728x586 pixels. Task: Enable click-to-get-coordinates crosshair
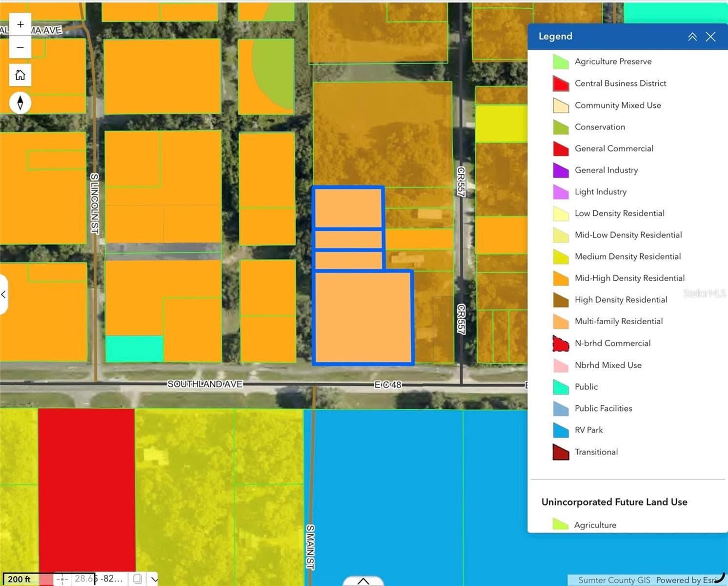point(62,579)
